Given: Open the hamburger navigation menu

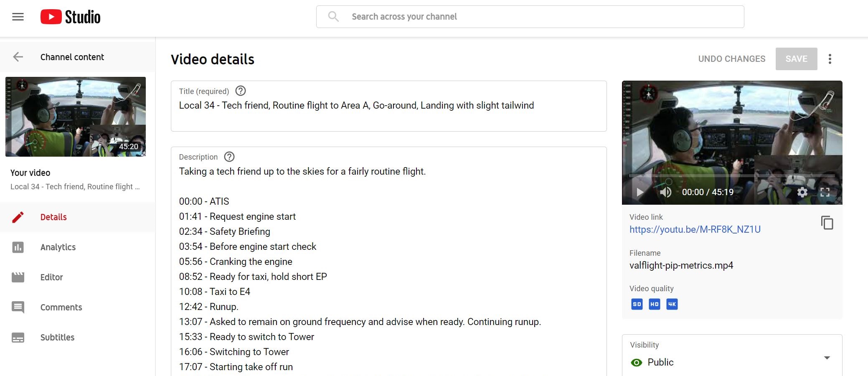Looking at the screenshot, I should pos(18,17).
